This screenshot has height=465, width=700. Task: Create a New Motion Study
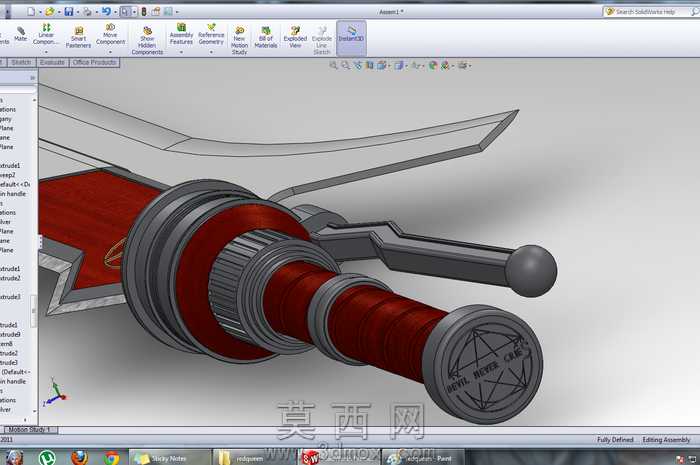point(239,40)
